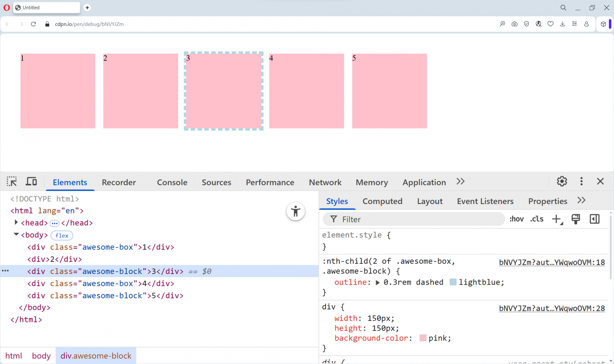Screen dimensions: 614x364
Task: Expand the outline property value arrow
Action: coord(377,282)
